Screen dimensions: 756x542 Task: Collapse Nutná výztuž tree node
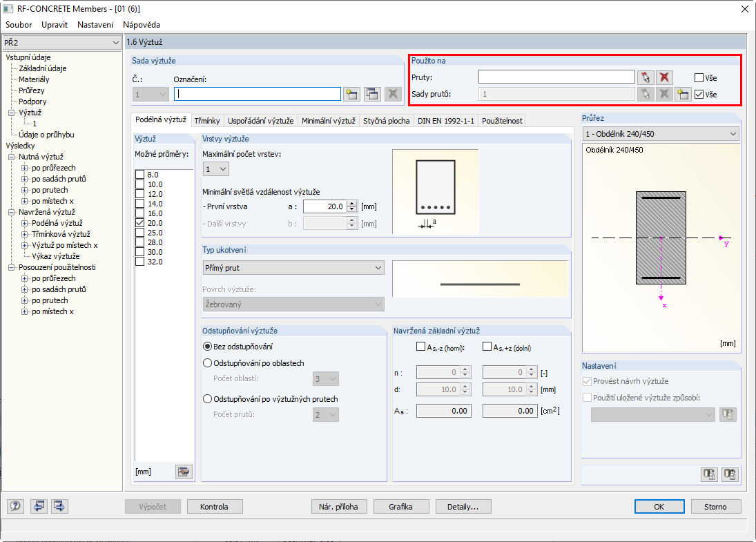pyautogui.click(x=12, y=157)
